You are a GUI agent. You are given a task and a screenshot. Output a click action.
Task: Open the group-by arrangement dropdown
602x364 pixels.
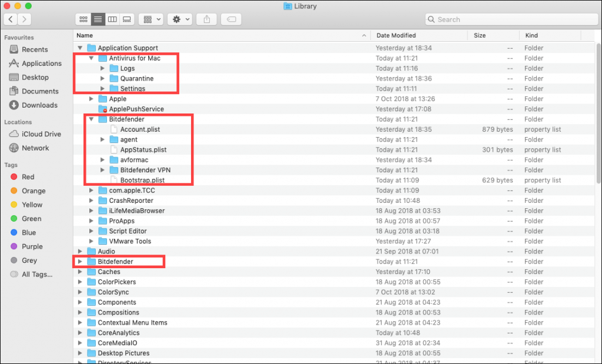(150, 19)
